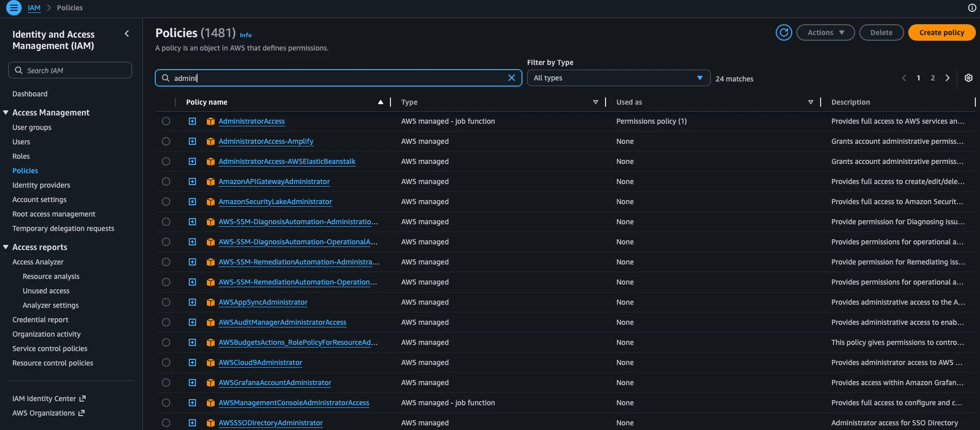The image size is (980, 430).
Task: Go to results page 2
Action: 933,78
